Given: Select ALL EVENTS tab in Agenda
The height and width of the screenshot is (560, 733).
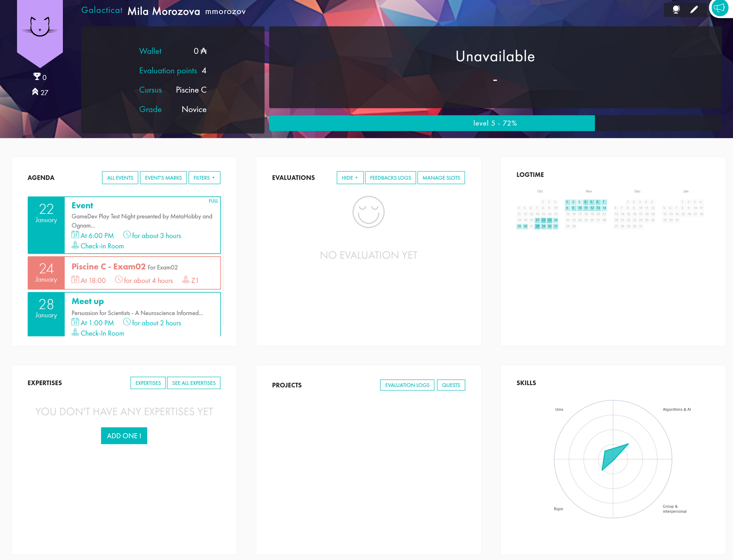Looking at the screenshot, I should 120,177.
